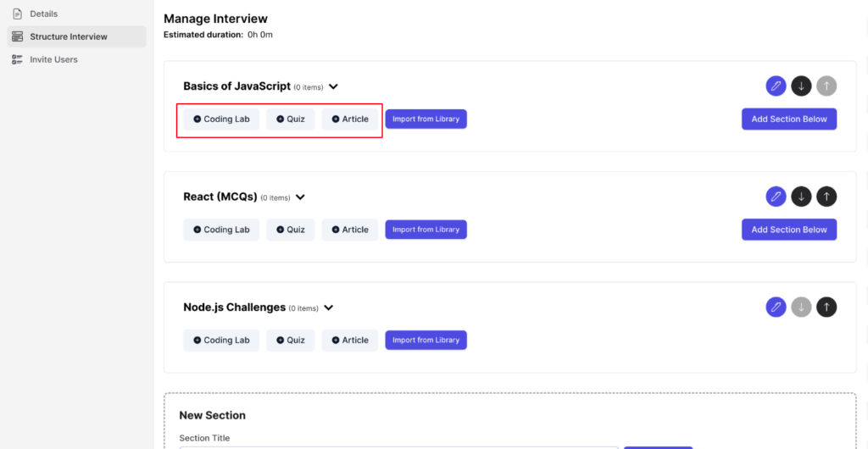Move Node.js Challenges section up
This screenshot has height=449, width=868.
[x=826, y=307]
